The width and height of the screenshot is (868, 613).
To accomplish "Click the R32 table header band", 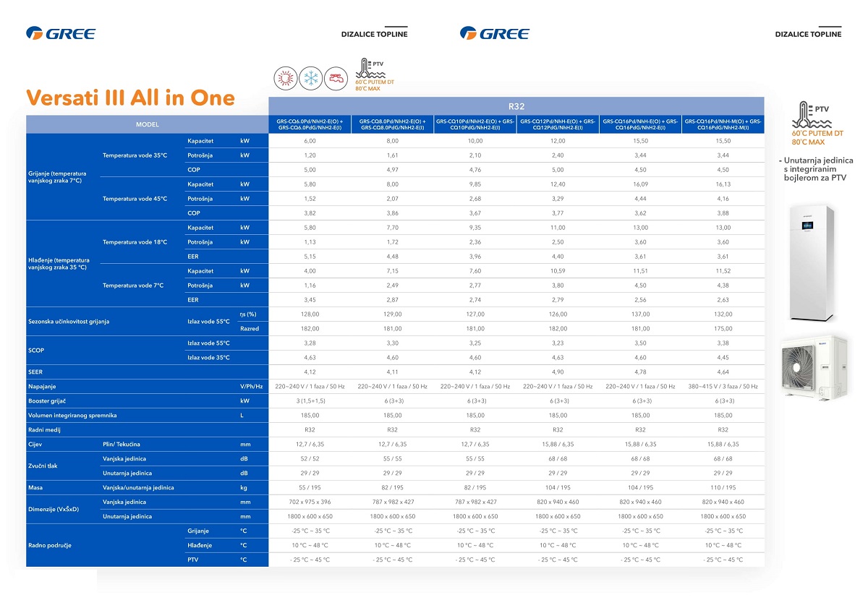I will tap(516, 106).
